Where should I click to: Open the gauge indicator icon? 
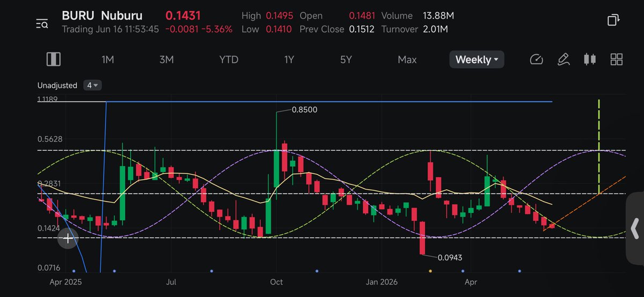(x=537, y=60)
